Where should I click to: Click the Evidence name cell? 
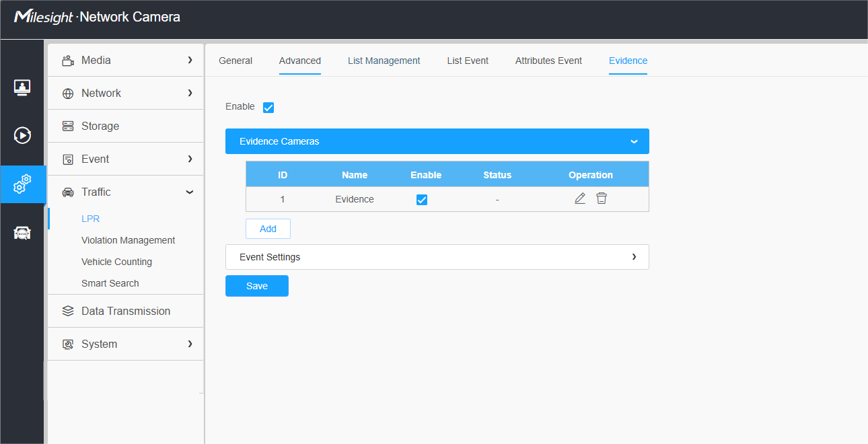[x=355, y=199]
